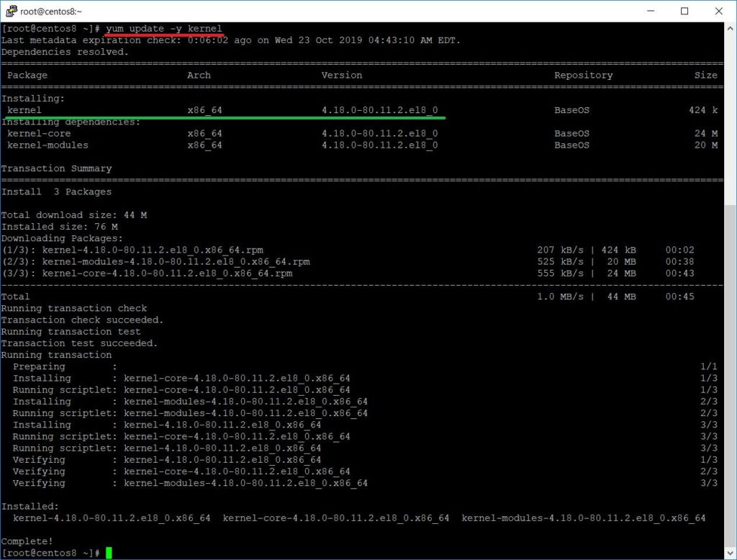Click the scrollbar down arrow

(730, 551)
